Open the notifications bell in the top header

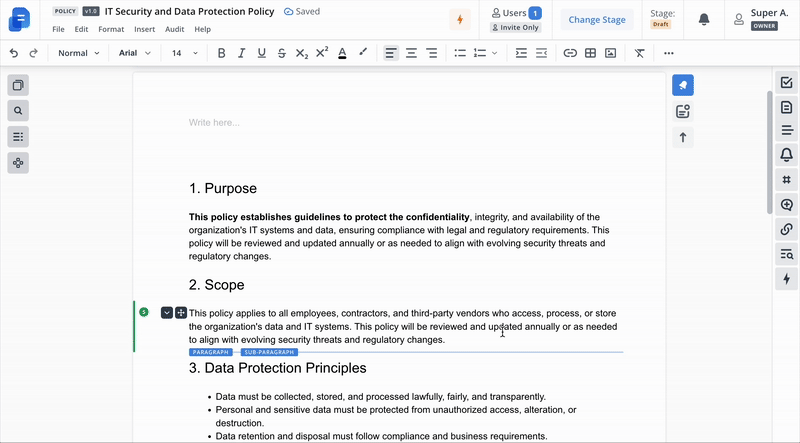[704, 19]
